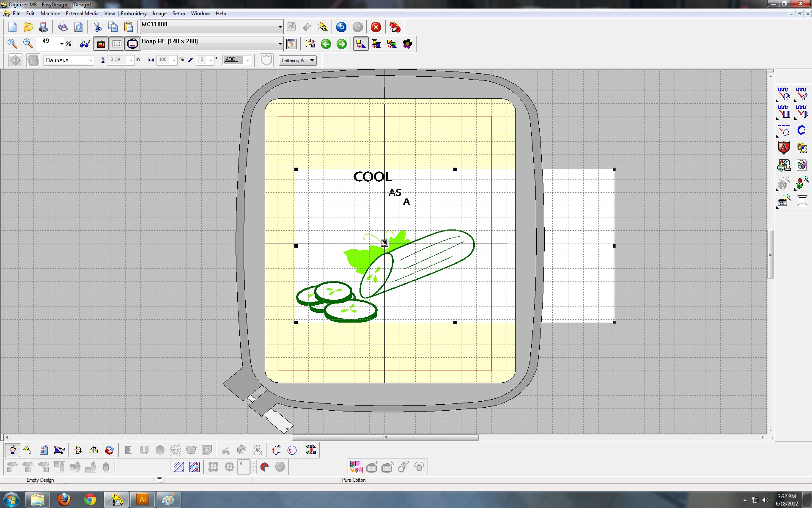Click the New design page icon

12,28
